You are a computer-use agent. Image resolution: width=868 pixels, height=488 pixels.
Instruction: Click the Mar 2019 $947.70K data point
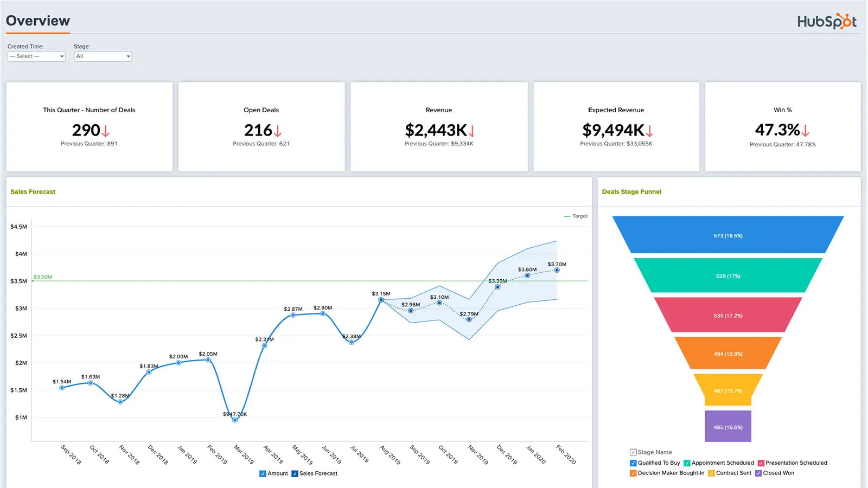pyautogui.click(x=235, y=420)
